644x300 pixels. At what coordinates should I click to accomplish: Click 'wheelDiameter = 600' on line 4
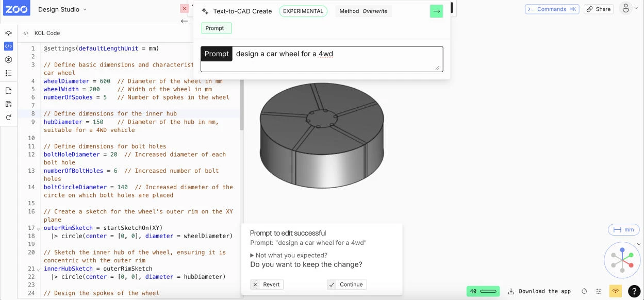pos(77,81)
